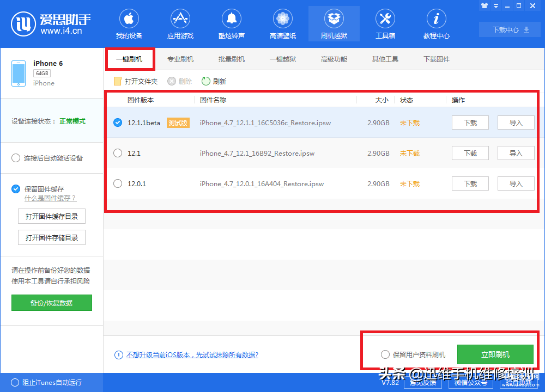Select firmware 12.1 radio button

[x=118, y=153]
